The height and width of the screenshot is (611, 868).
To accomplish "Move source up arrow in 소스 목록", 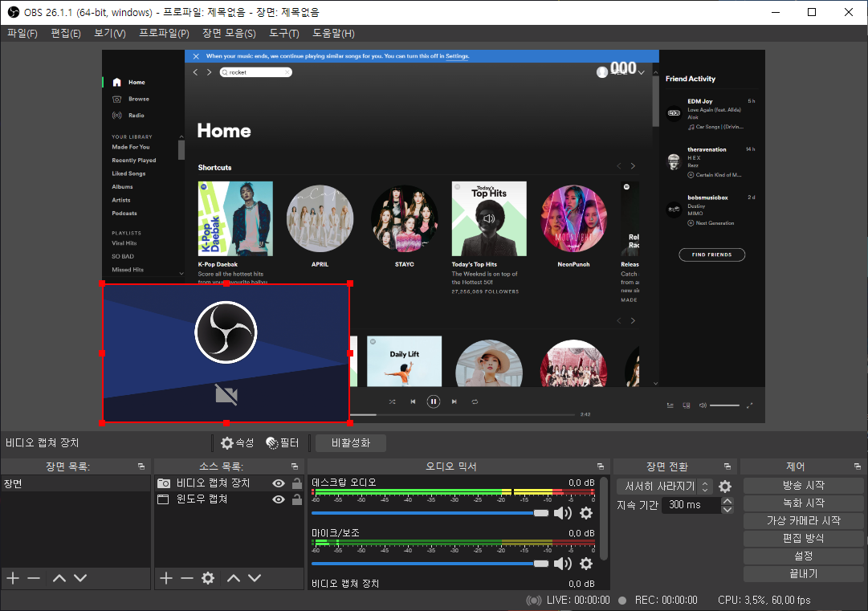I will coord(234,578).
